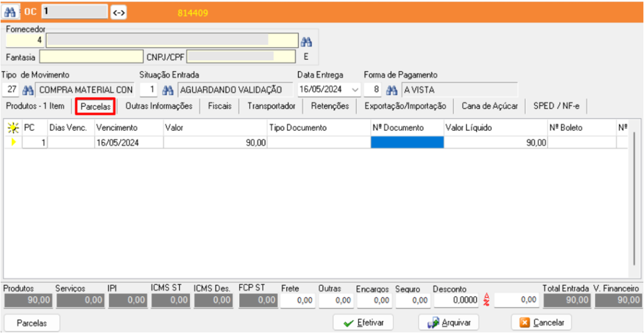This screenshot has width=644, height=333.
Task: Open the SPED / NF-e tab
Action: tap(557, 106)
